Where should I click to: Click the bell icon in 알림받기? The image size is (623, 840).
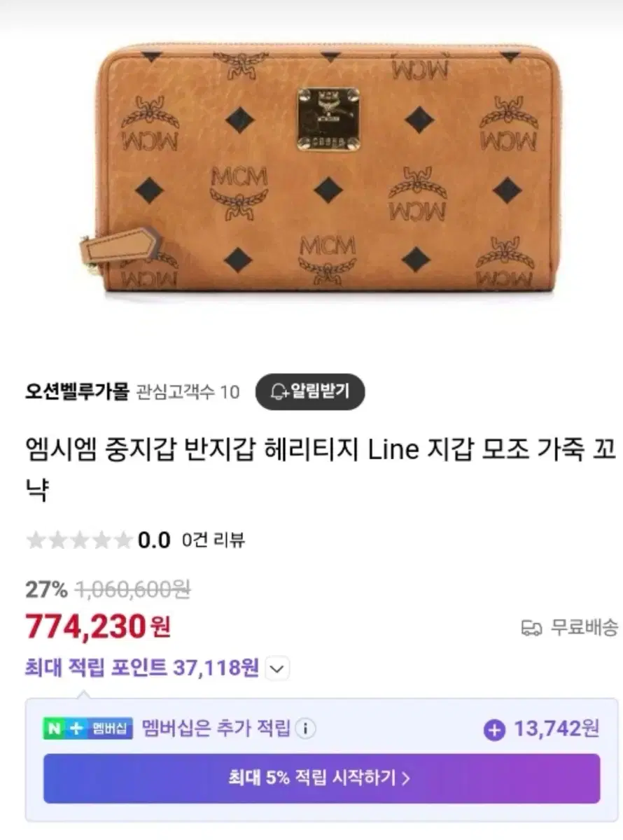(x=280, y=391)
